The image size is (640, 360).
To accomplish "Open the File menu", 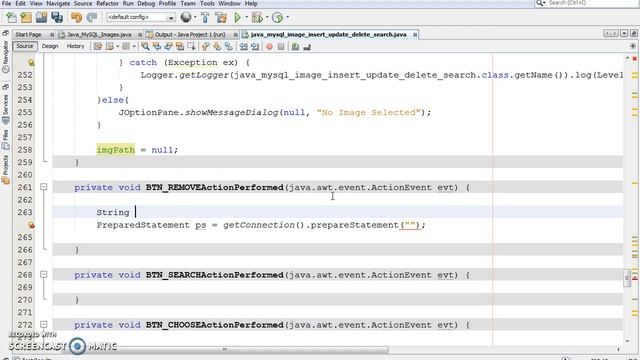I will pos(6,3).
